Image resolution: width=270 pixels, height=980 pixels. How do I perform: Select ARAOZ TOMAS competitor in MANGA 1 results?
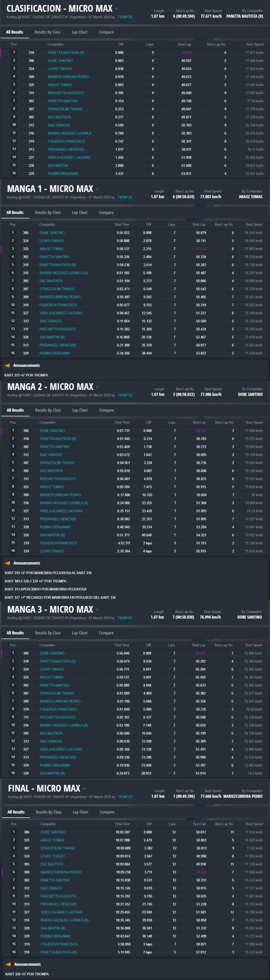51,249
